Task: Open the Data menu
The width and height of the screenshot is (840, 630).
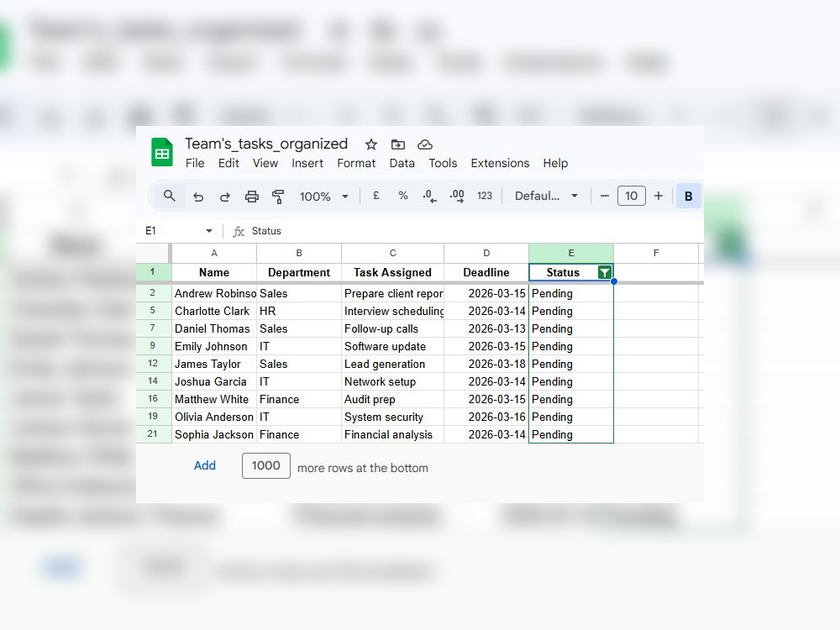Action: pyautogui.click(x=402, y=164)
